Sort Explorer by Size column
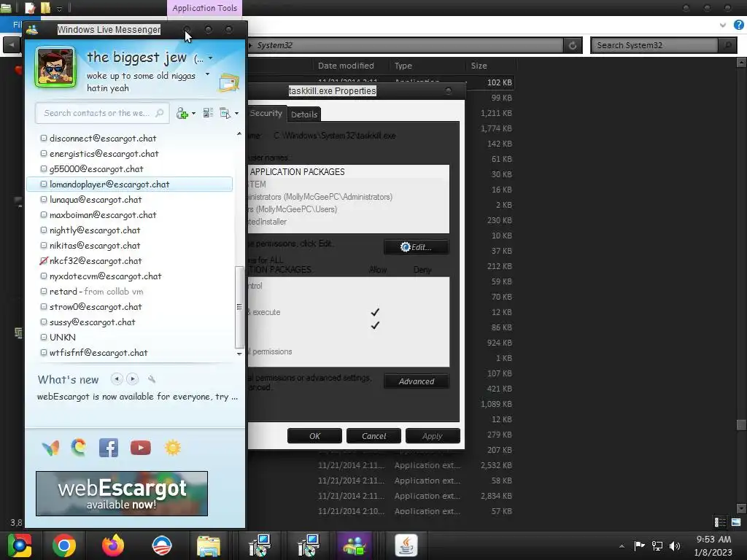This screenshot has height=560, width=747. [x=479, y=66]
